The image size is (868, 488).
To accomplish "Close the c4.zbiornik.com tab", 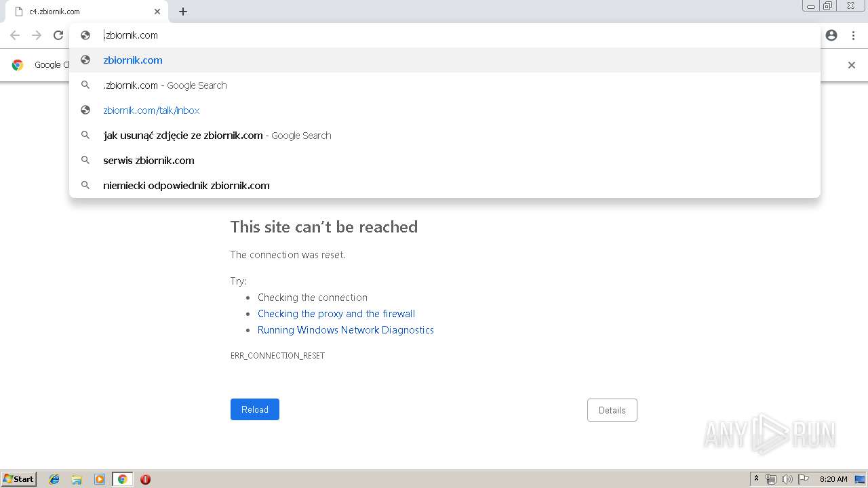I will pyautogui.click(x=157, y=12).
